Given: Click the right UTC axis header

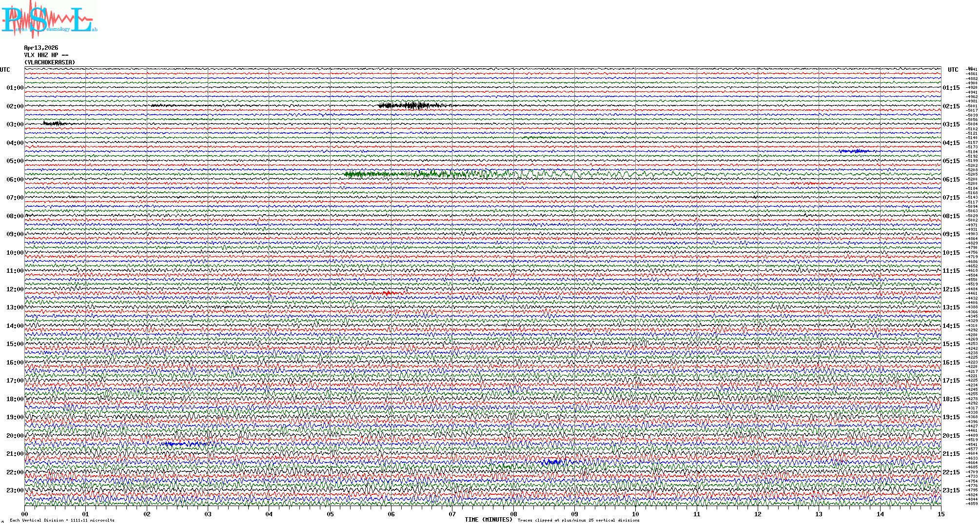Looking at the screenshot, I should tap(953, 70).
